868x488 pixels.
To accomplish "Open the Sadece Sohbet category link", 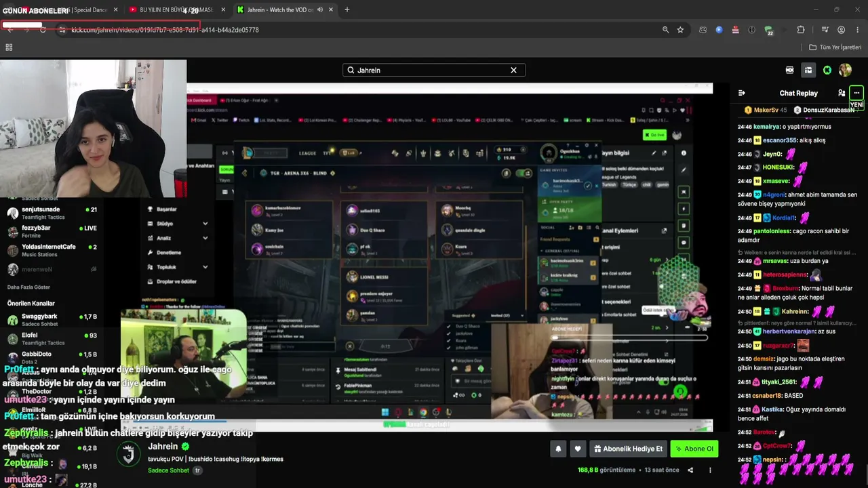I will tap(168, 470).
